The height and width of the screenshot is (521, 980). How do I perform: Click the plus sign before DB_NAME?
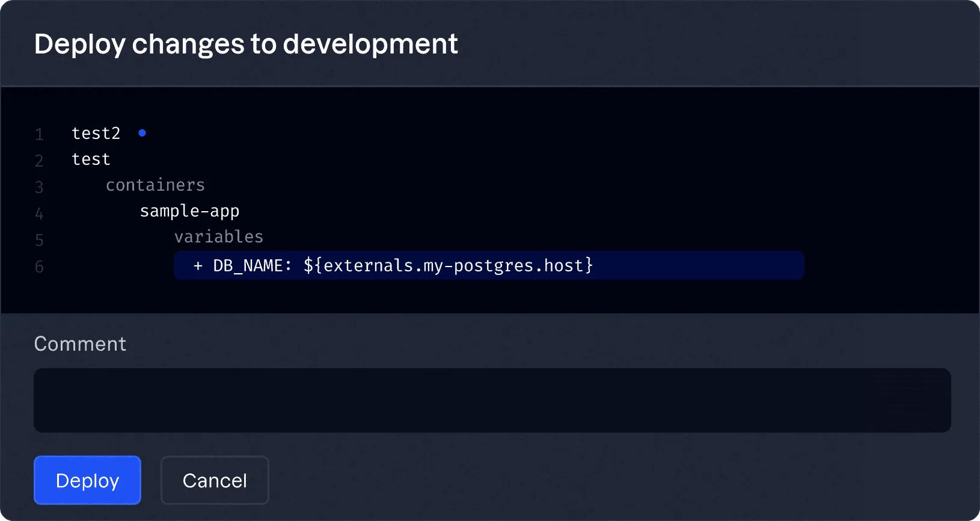pos(198,266)
